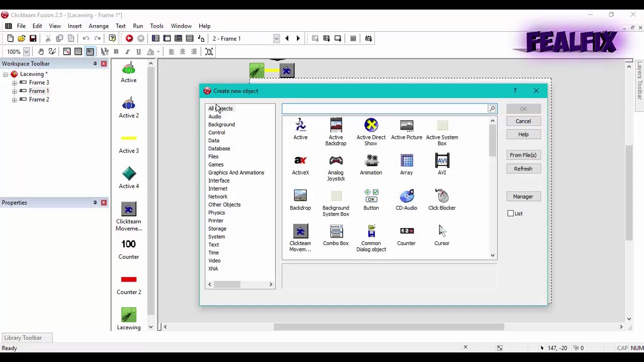Click the Cancel button in dialog
The width and height of the screenshot is (644, 362).
point(523,121)
